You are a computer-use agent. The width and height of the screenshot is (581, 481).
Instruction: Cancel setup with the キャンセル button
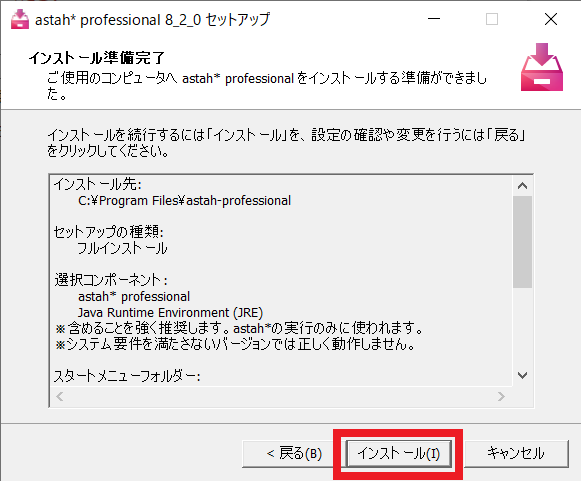click(516, 454)
